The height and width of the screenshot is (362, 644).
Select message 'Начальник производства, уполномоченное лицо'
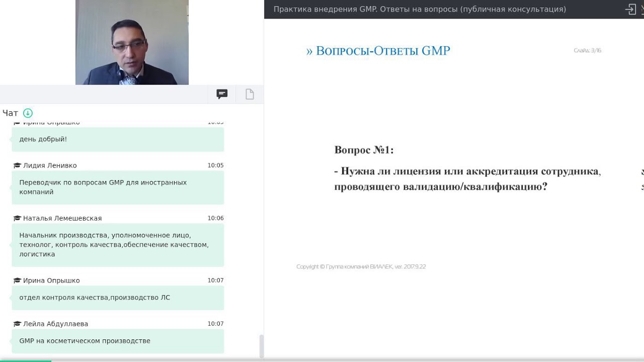(x=118, y=245)
